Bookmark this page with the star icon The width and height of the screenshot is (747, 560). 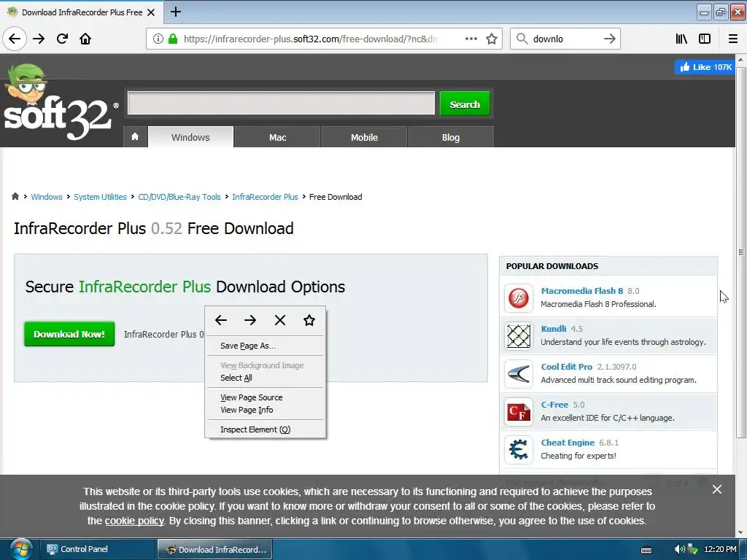pos(492,39)
